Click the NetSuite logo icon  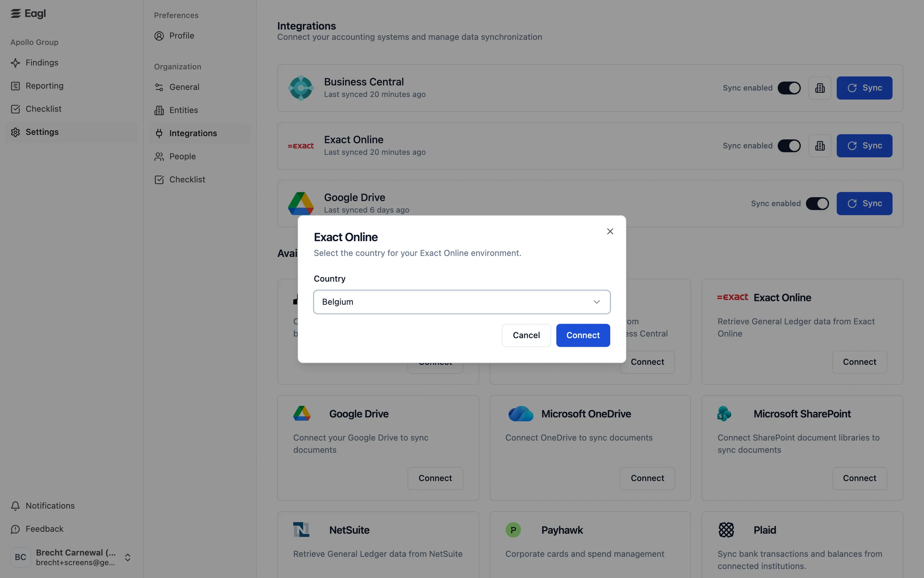[301, 530]
